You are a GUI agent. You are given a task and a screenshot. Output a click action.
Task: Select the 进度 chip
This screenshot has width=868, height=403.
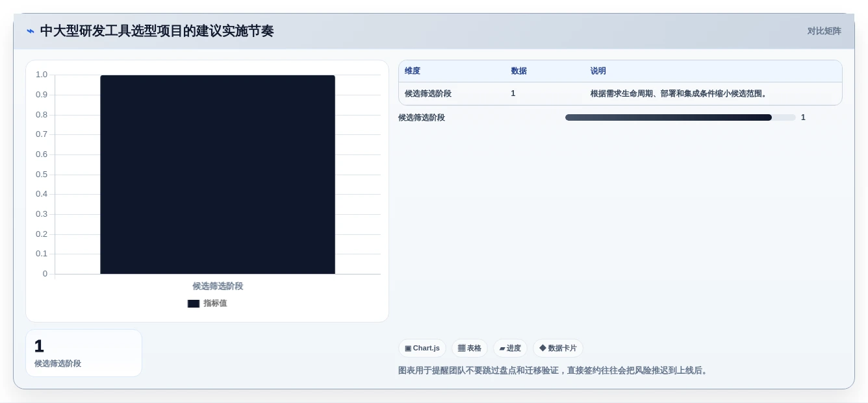click(510, 348)
